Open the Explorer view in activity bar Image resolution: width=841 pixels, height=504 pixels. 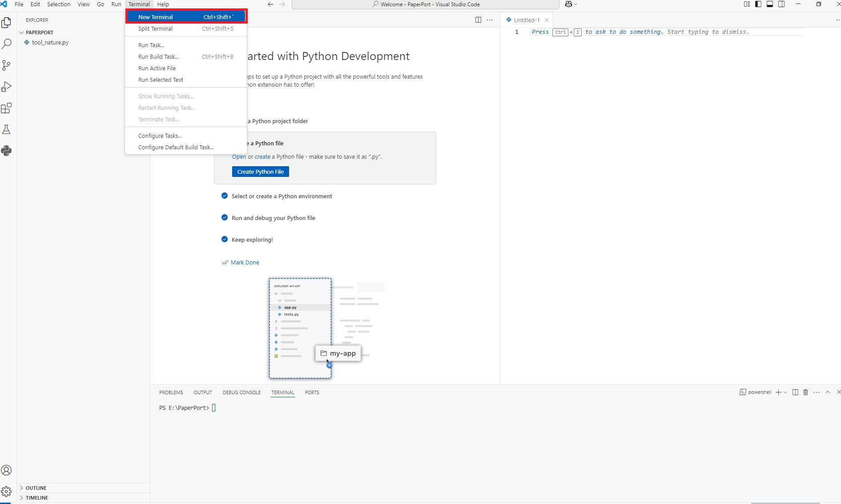7,22
